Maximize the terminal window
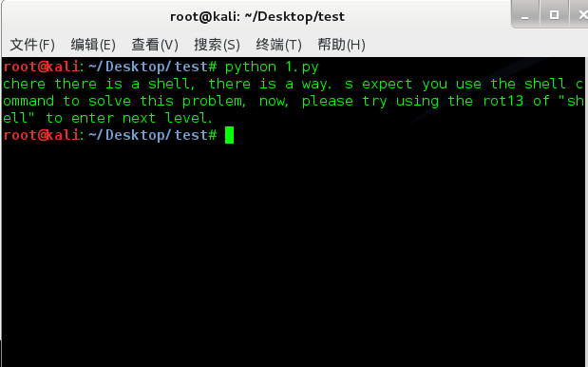The height and width of the screenshot is (367, 588). 554,15
